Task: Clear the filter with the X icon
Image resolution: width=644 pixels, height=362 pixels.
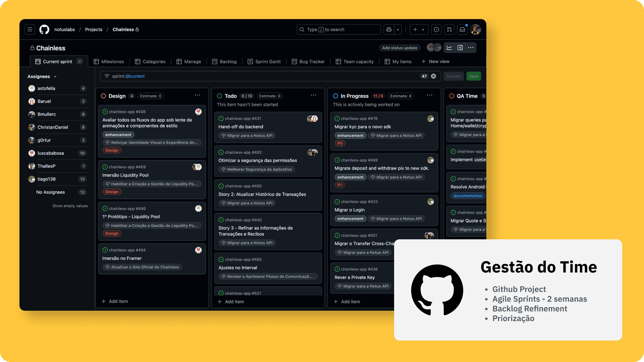Action: [433, 76]
